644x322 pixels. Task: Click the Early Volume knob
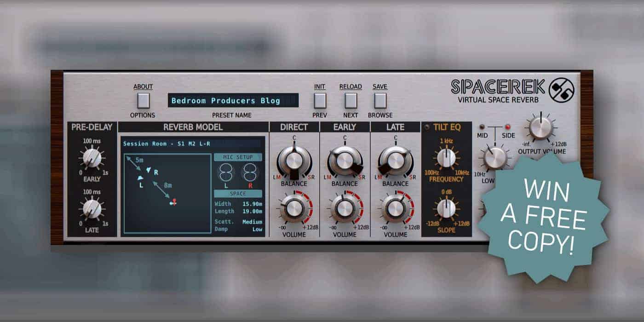(x=345, y=208)
